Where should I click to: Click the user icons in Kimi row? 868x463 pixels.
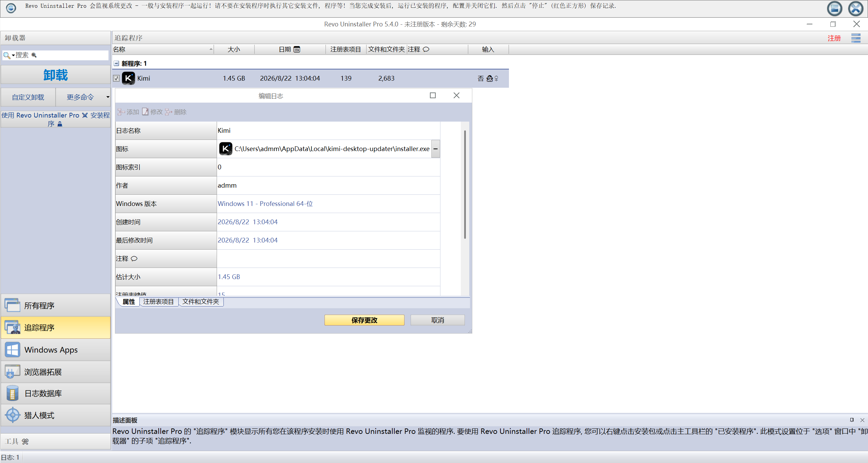pos(492,79)
